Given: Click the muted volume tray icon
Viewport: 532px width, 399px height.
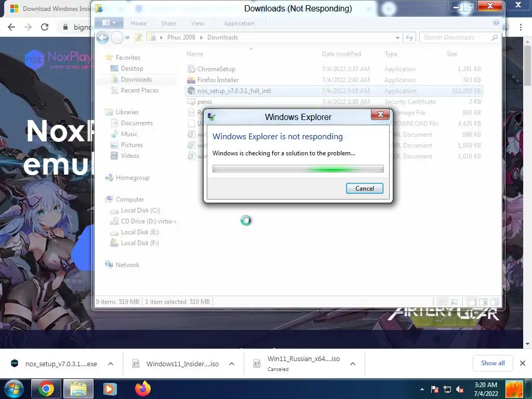Looking at the screenshot, I should [x=460, y=389].
